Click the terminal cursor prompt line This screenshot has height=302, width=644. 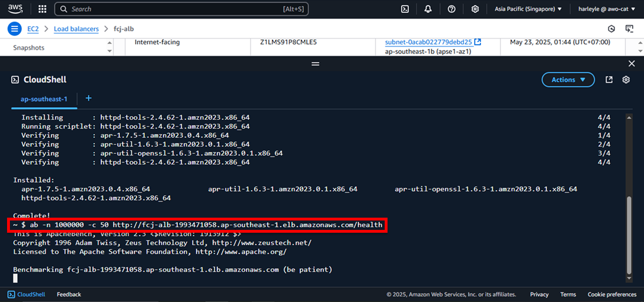click(x=15, y=278)
